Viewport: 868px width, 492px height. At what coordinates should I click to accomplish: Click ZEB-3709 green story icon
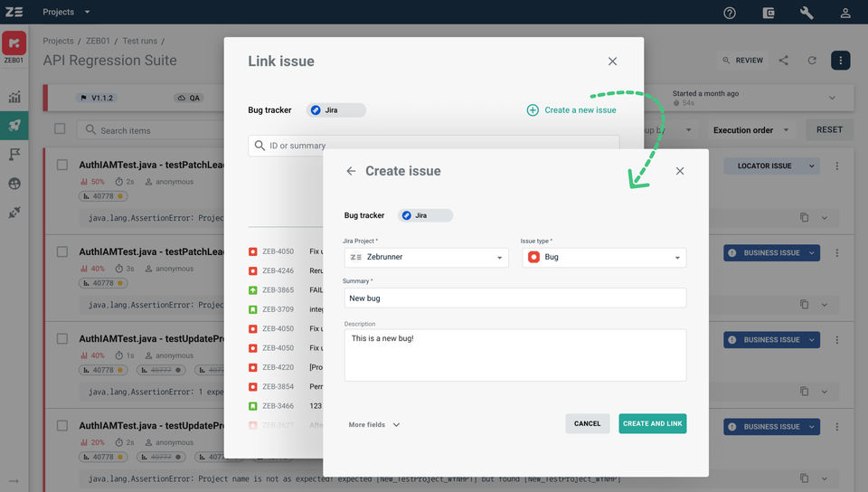click(252, 309)
